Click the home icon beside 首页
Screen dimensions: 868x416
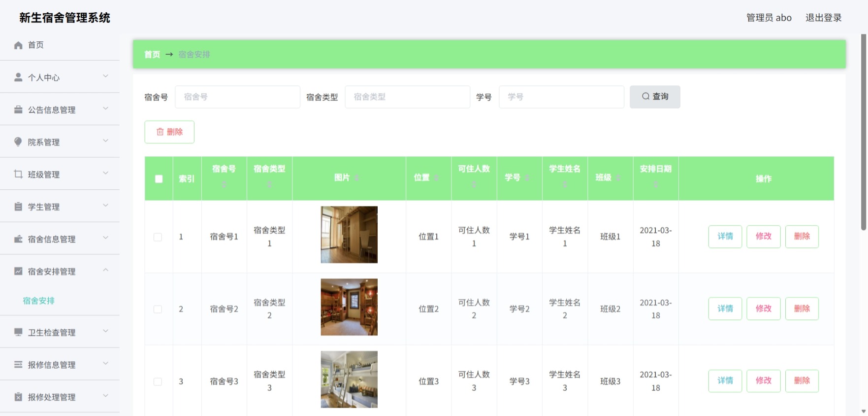tap(18, 45)
